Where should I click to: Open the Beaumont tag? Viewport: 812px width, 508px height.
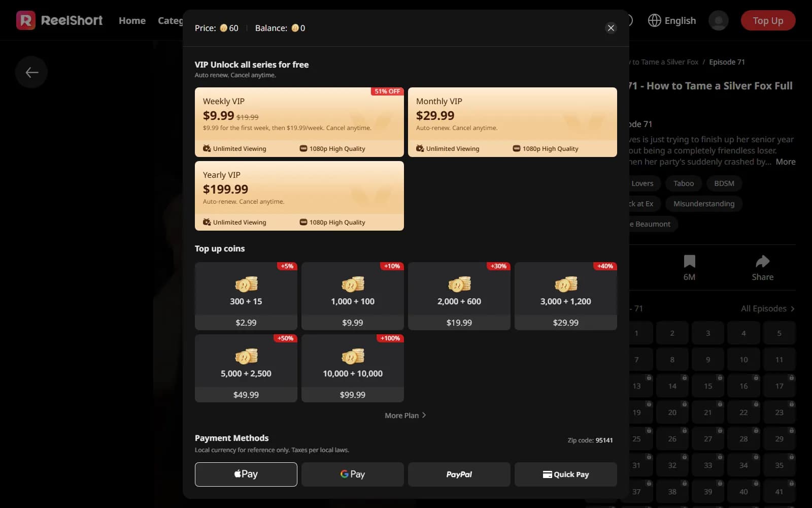(653, 224)
